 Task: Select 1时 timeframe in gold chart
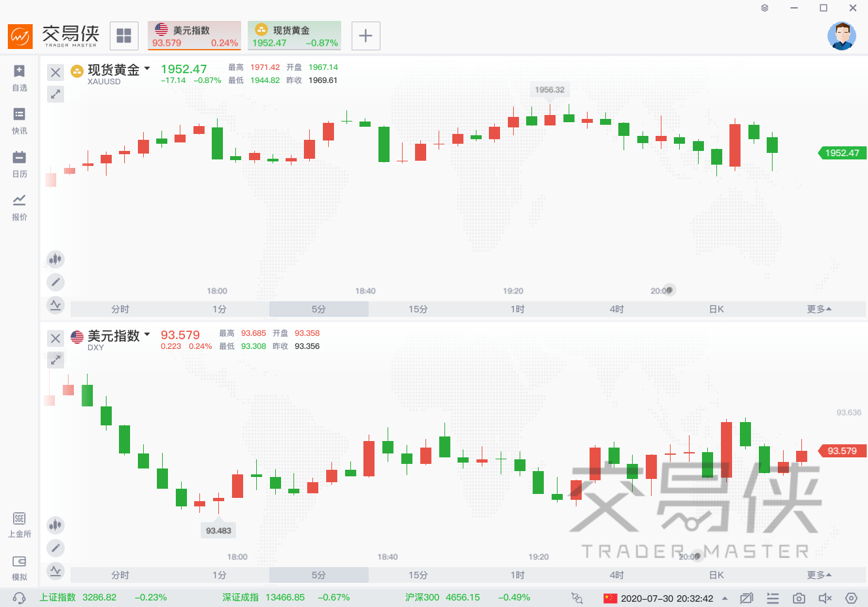click(518, 309)
